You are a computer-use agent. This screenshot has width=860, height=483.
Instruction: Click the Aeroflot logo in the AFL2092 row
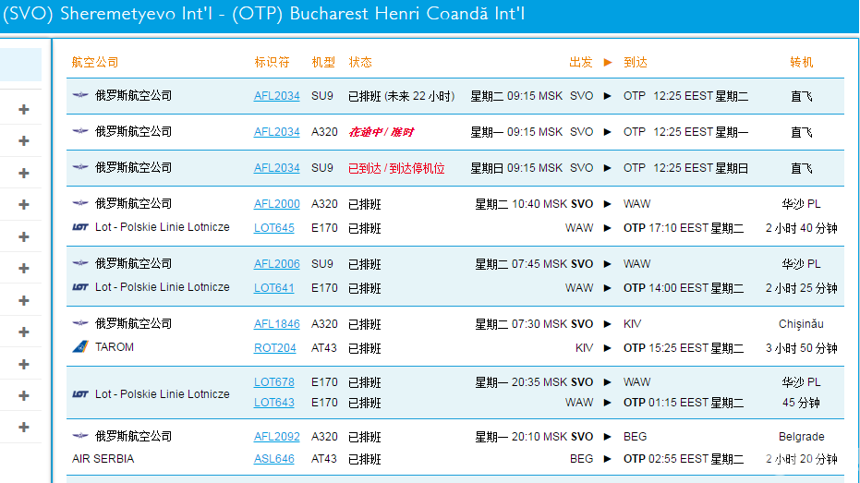coord(80,436)
